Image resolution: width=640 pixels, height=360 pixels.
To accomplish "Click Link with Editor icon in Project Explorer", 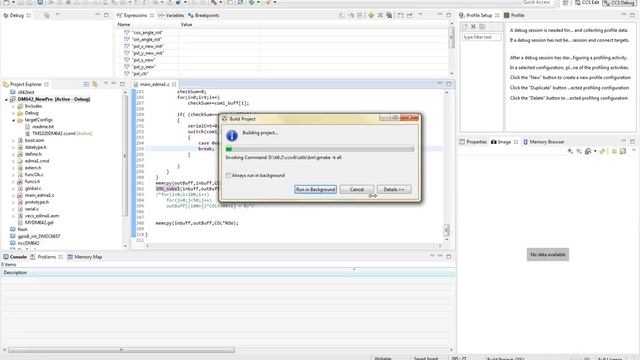I will click(95, 84).
